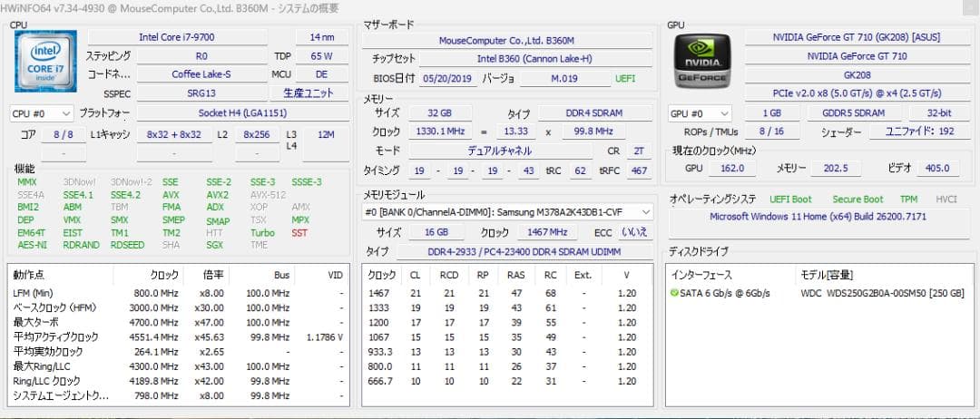Click the 32-bit memory bus width value
The height and width of the screenshot is (419, 980).
coord(939,113)
